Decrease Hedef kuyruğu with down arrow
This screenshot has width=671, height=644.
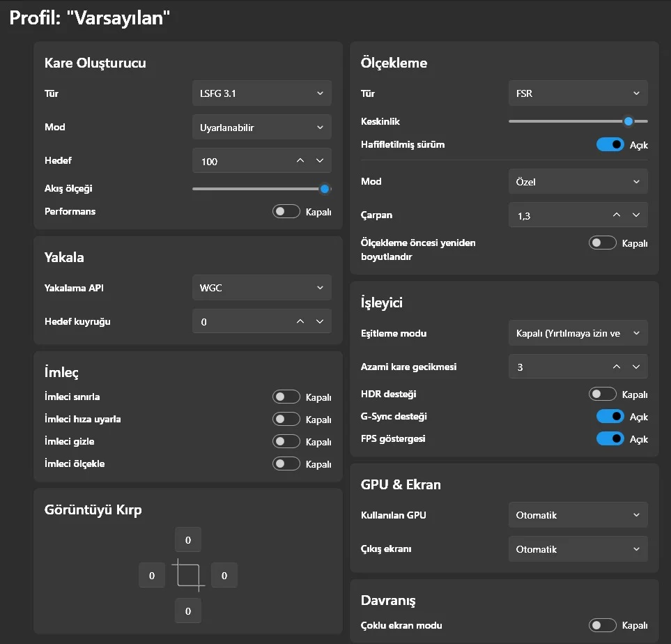(x=320, y=322)
